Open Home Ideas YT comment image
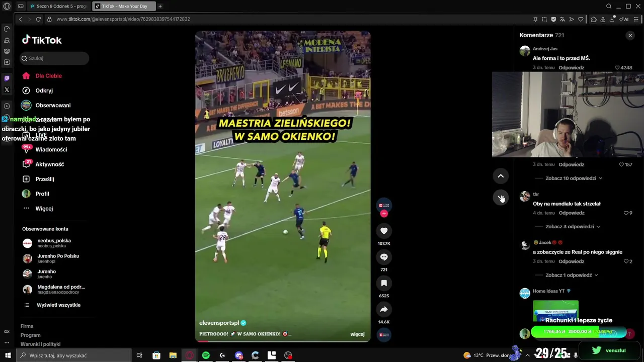 tap(555, 311)
